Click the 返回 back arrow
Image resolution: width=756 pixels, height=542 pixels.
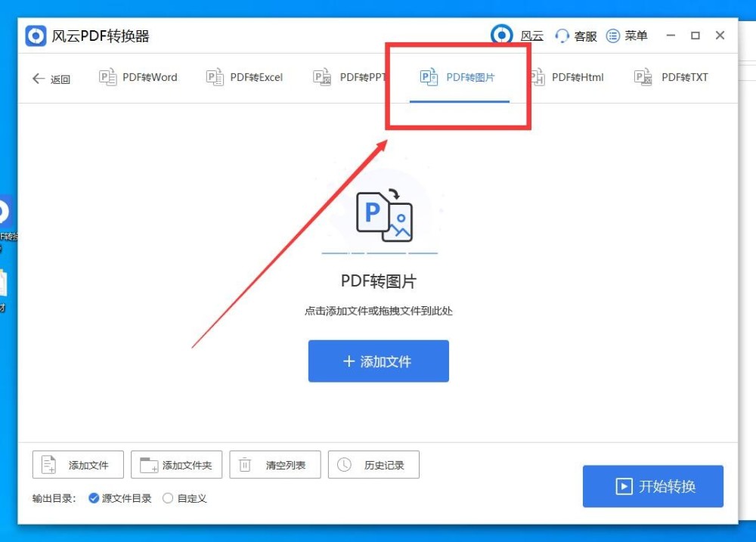point(39,79)
